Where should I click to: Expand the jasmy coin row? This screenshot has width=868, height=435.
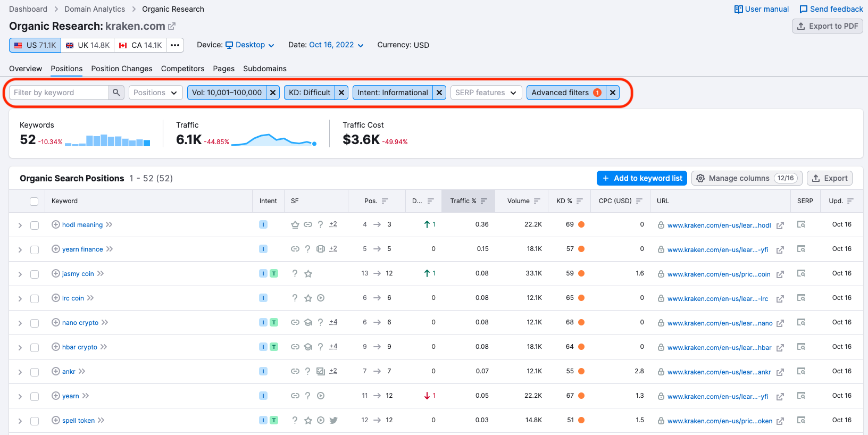[x=20, y=274]
